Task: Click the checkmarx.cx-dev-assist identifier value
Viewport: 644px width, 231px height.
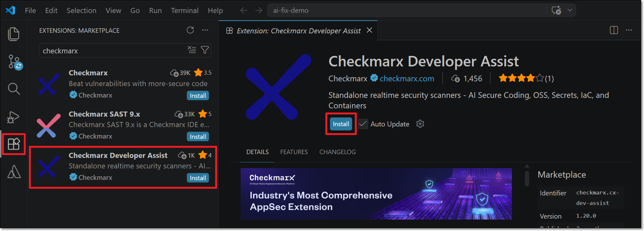Action: pyautogui.click(x=598, y=198)
